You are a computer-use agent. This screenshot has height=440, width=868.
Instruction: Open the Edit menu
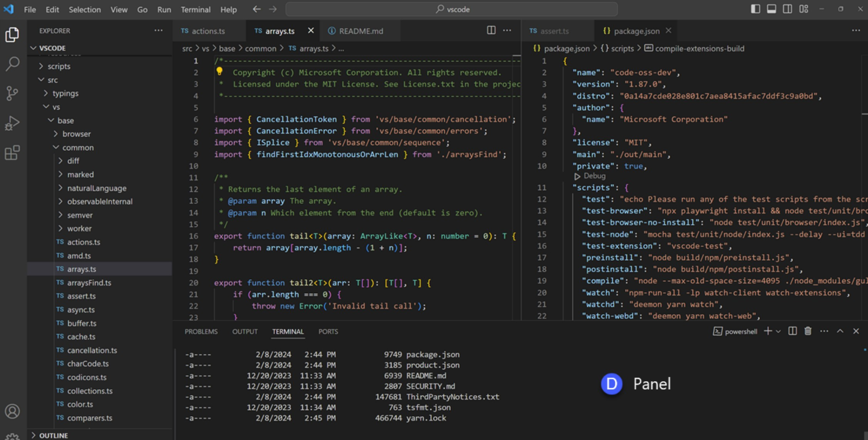(52, 10)
